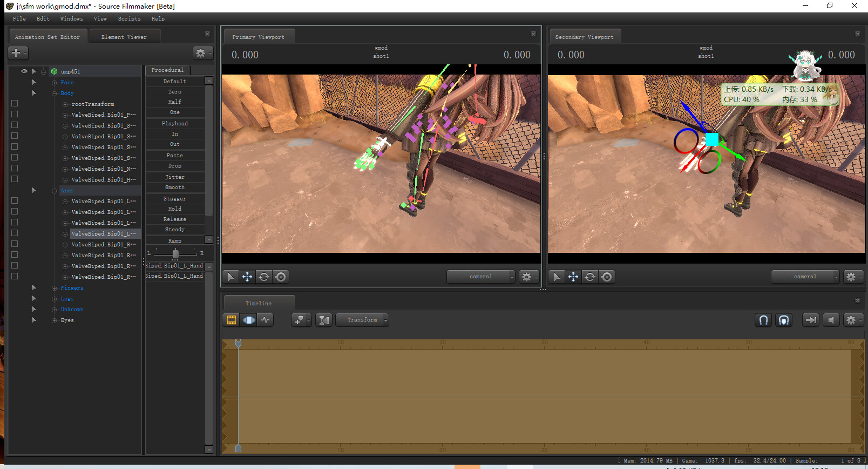The height and width of the screenshot is (469, 868).
Task: Collapse the ump451 animation set
Action: (x=43, y=71)
